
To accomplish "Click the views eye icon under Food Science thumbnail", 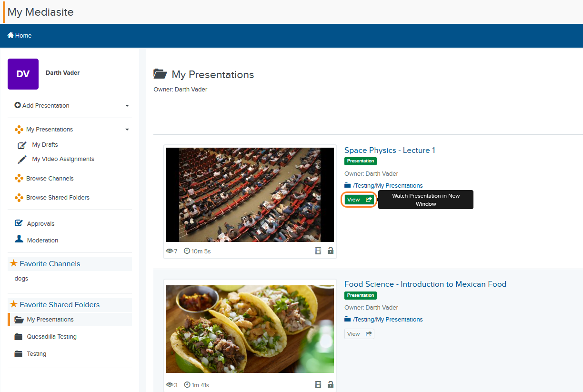I will [169, 385].
